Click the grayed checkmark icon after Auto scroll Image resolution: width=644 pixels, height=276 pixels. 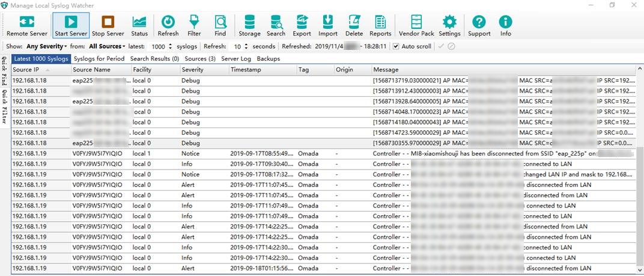point(441,46)
